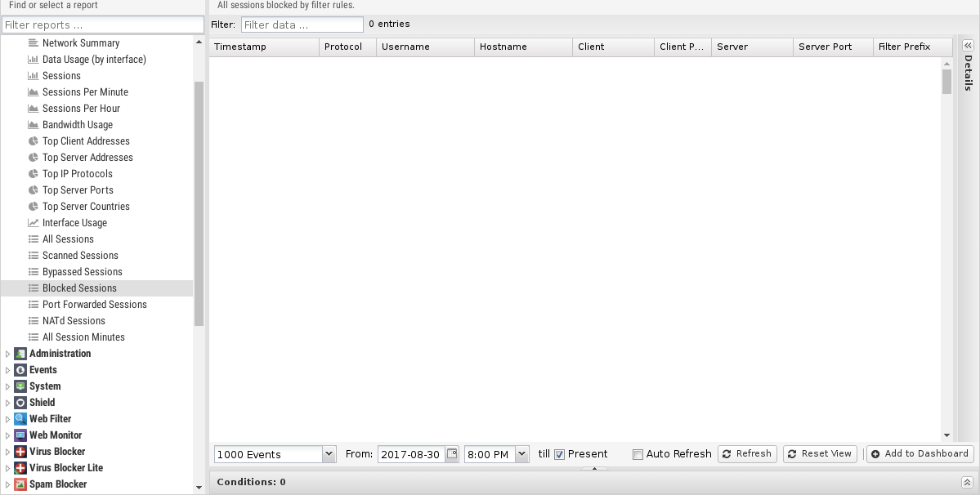Sort by the Timestamp column header

(x=263, y=47)
